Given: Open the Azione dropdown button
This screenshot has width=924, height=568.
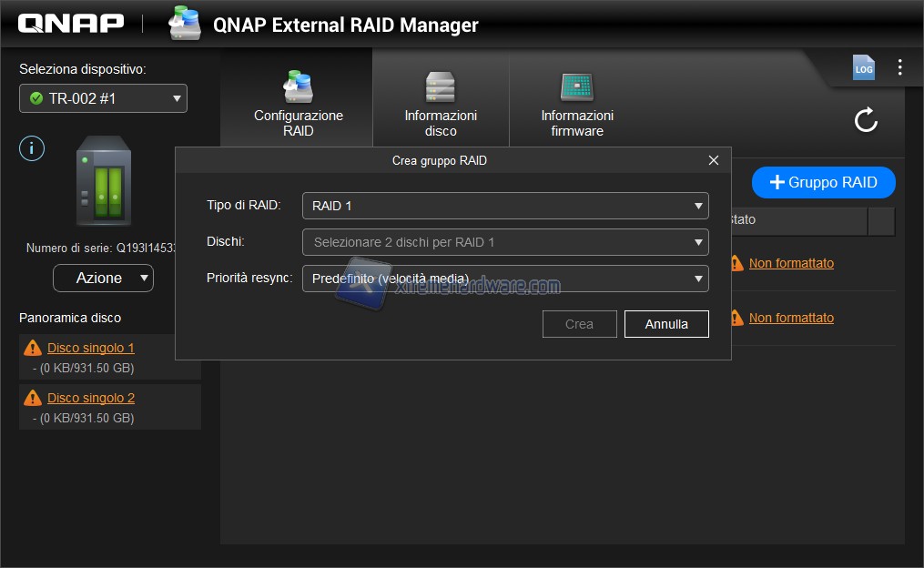Looking at the screenshot, I should 103,278.
